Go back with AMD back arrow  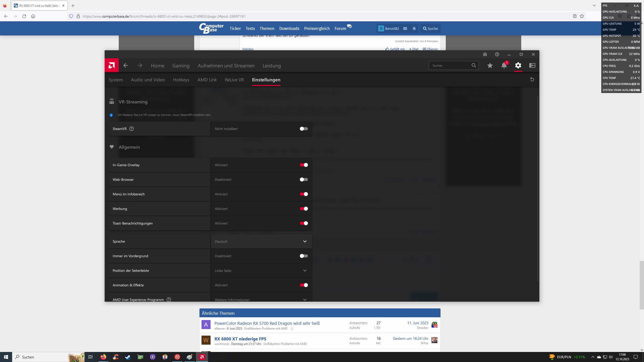(126, 65)
